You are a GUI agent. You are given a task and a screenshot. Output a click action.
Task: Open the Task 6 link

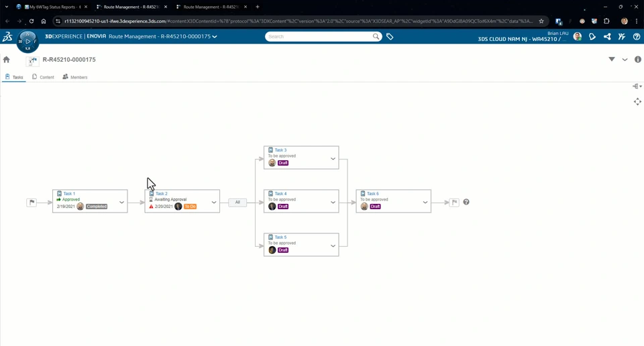(373, 194)
